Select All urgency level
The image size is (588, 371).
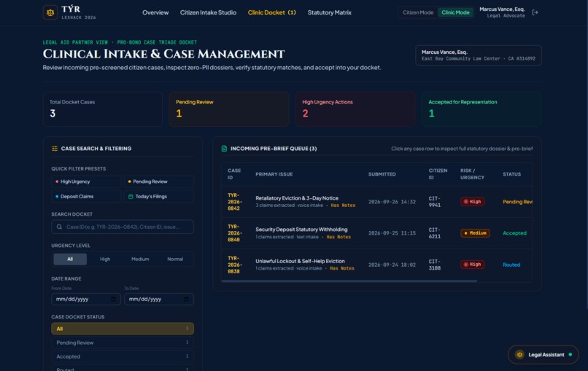pos(70,259)
